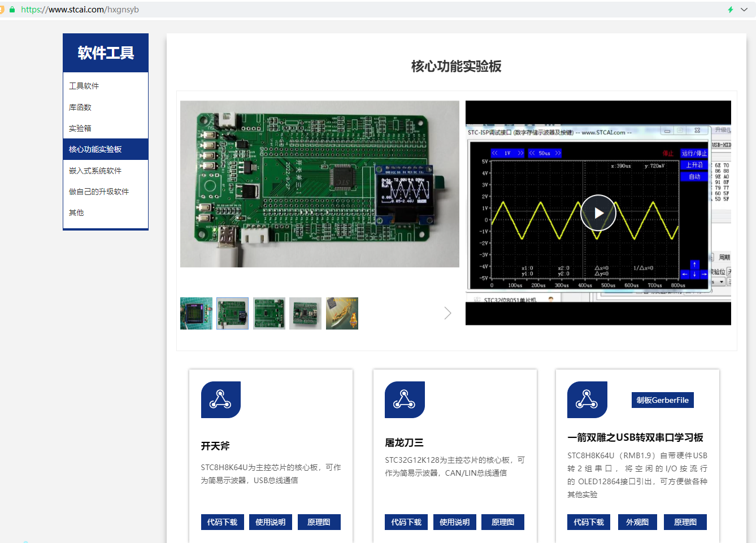Click the 核心功能实验板 page heading
This screenshot has height=543, width=756.
(457, 66)
